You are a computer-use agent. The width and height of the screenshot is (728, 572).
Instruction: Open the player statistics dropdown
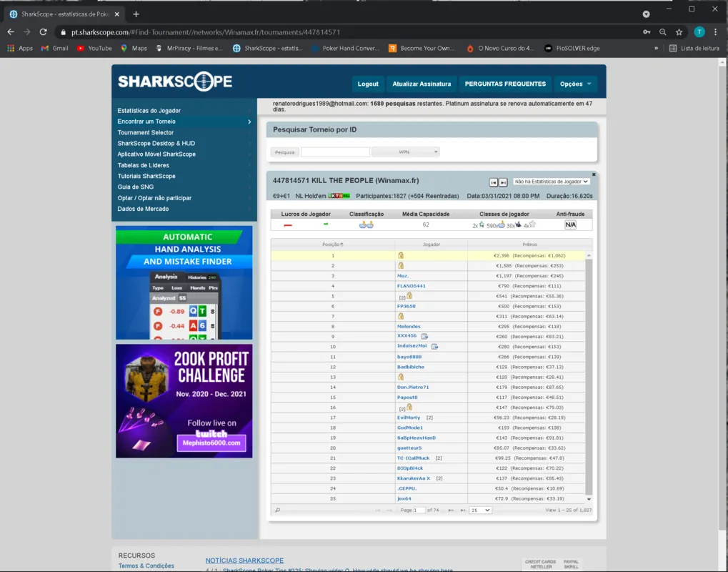(x=551, y=182)
